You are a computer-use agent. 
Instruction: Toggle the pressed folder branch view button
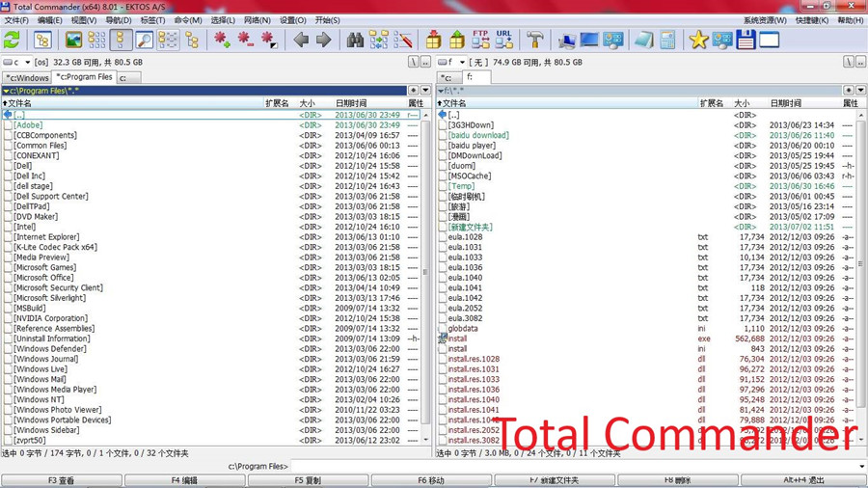(x=168, y=40)
